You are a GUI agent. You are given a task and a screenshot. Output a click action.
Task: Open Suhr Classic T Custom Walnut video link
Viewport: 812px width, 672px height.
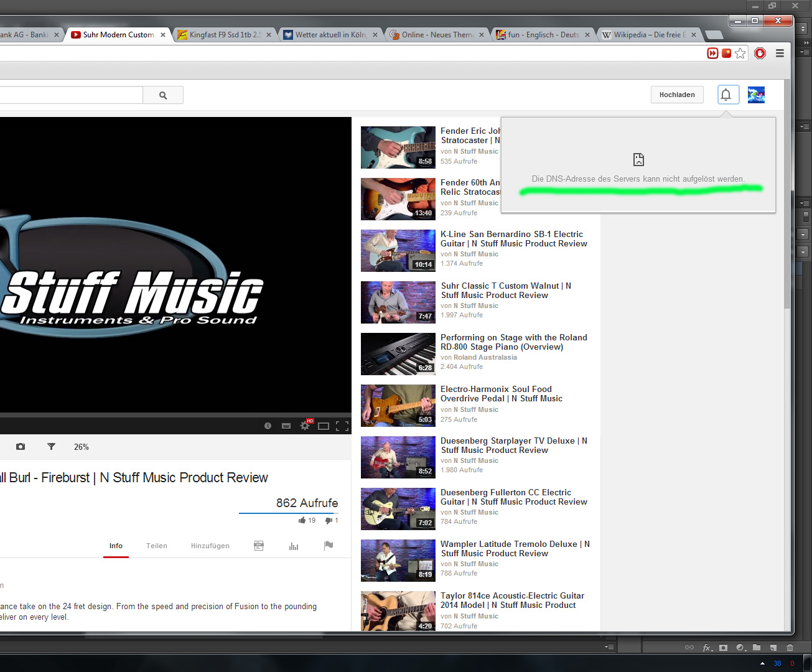[x=506, y=291]
